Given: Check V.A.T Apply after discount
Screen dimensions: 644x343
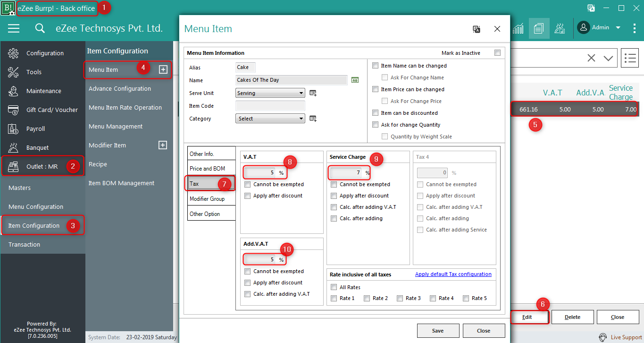Looking at the screenshot, I should [x=247, y=196].
